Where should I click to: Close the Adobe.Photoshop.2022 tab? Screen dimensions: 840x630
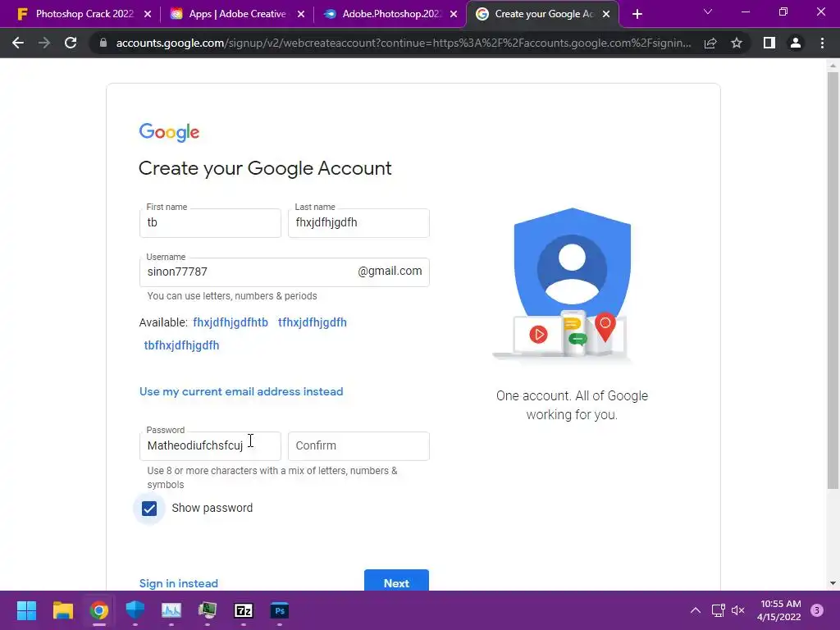(454, 14)
